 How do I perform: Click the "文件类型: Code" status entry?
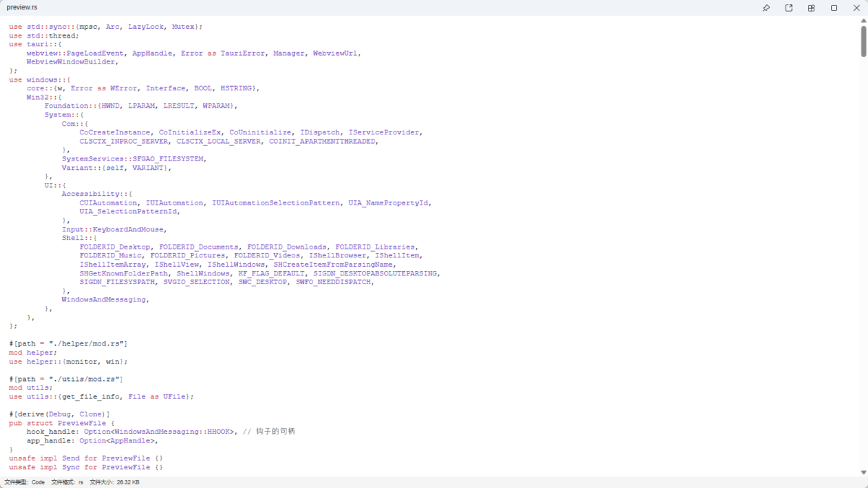tap(25, 482)
